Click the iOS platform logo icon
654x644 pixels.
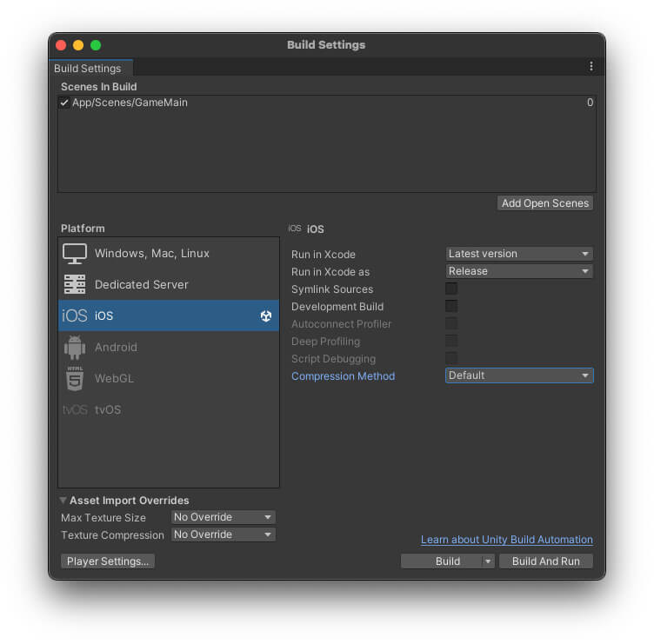75,315
